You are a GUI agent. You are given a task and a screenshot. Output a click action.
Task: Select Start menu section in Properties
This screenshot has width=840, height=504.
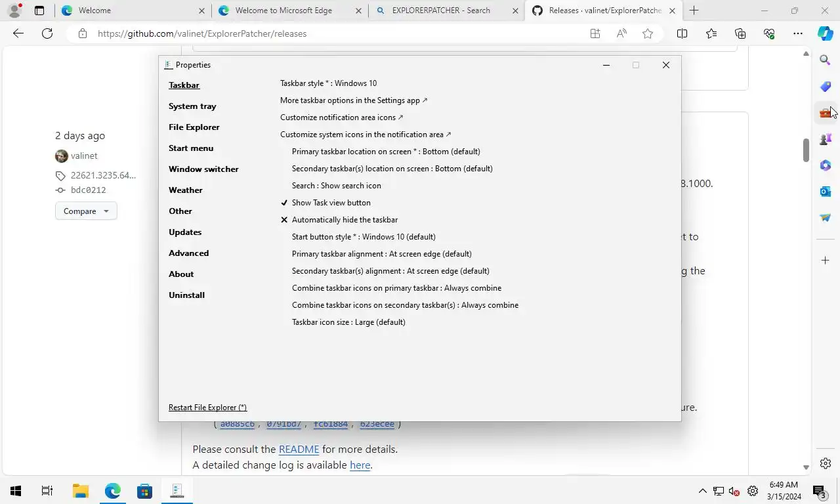point(191,148)
